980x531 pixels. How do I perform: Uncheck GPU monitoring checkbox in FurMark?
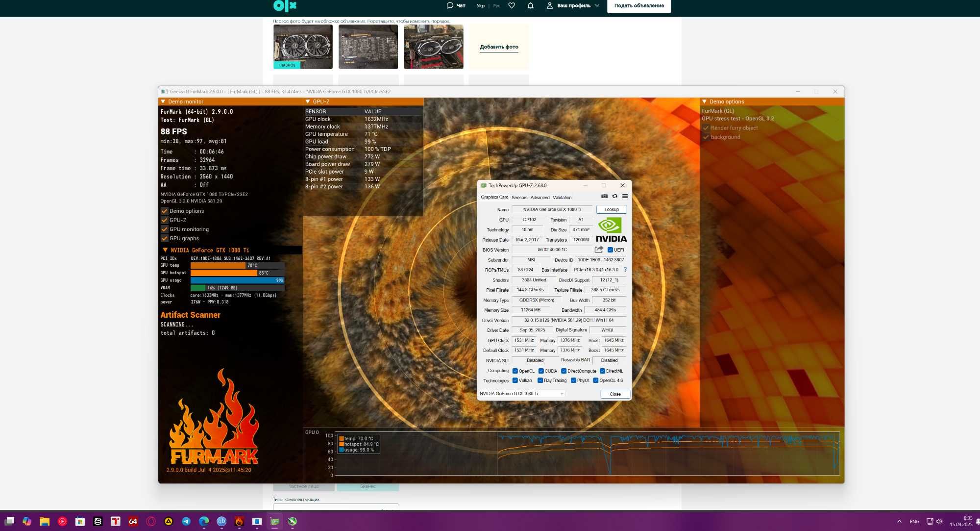(x=165, y=229)
